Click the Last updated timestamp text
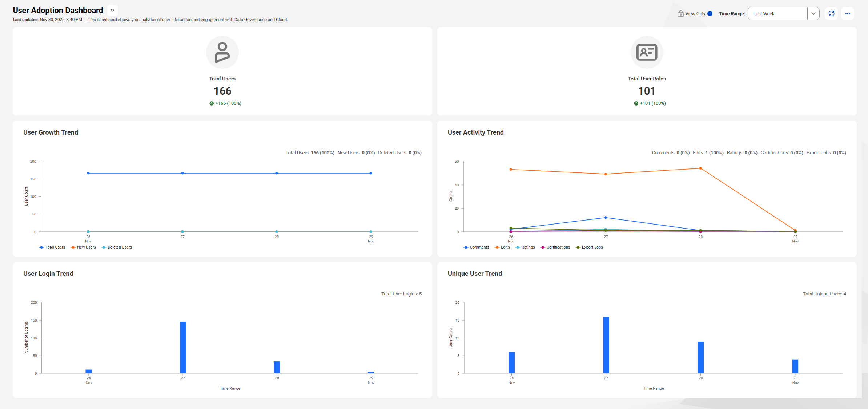868x409 pixels. click(48, 20)
